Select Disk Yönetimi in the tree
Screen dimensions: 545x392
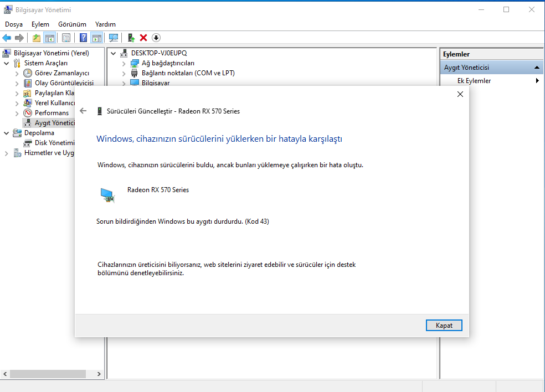pyautogui.click(x=55, y=143)
